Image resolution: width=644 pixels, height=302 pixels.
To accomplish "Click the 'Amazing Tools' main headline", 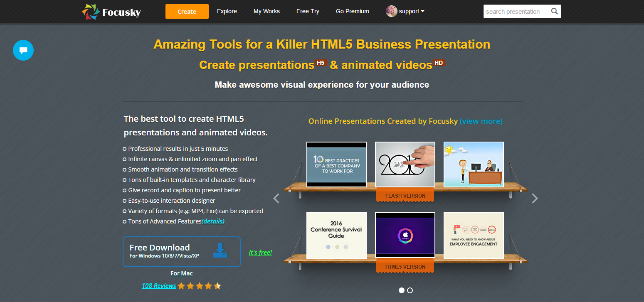I will 322,44.
